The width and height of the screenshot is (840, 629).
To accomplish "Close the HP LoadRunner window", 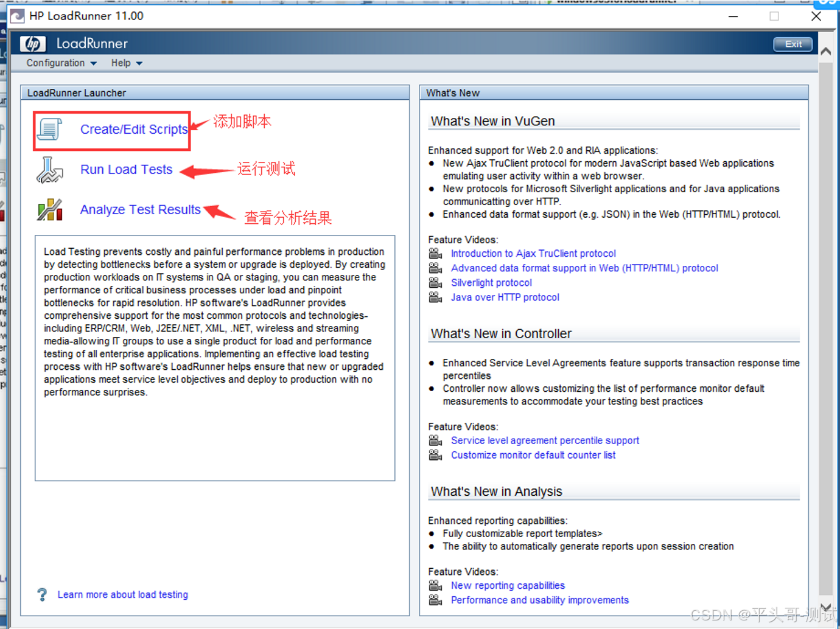I will click(816, 16).
